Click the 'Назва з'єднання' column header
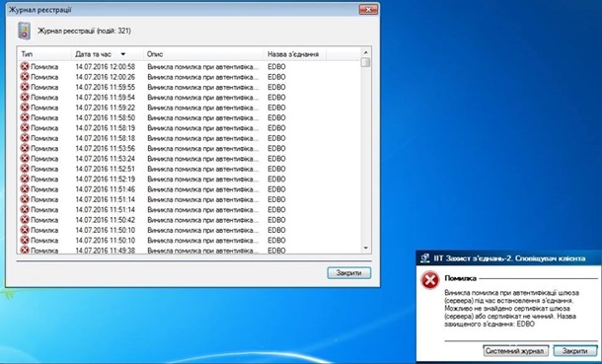This screenshot has height=364, width=602. pyautogui.click(x=295, y=54)
